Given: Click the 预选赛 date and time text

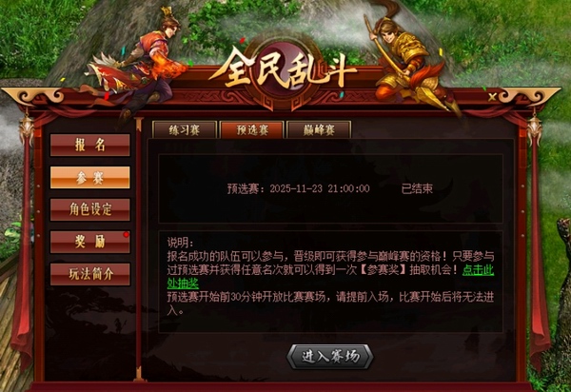Looking at the screenshot, I should click(299, 188).
